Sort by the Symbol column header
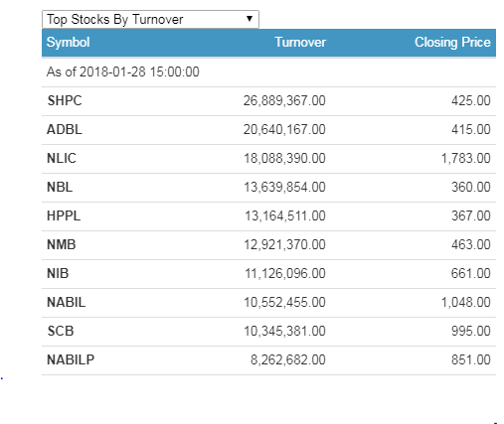 click(x=68, y=43)
